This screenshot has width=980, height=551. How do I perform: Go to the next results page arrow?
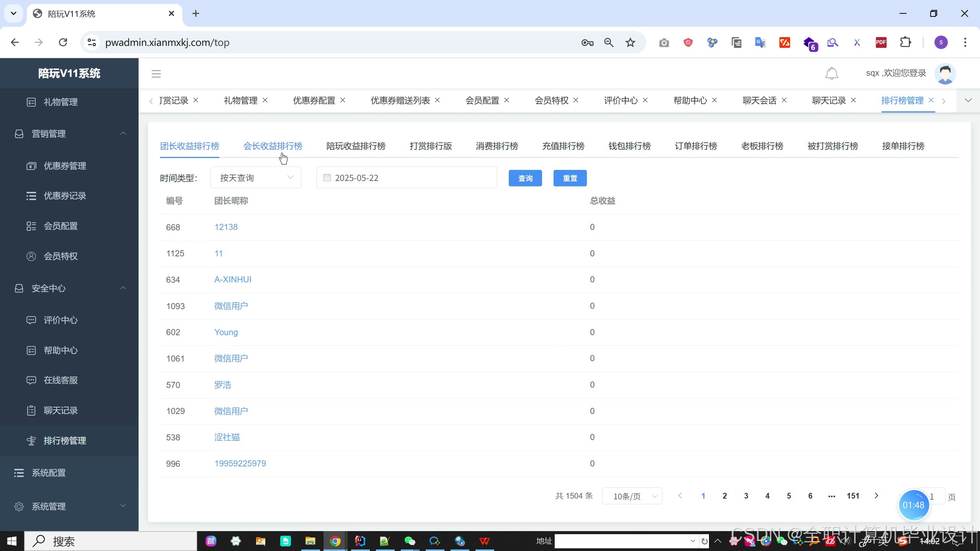876,496
